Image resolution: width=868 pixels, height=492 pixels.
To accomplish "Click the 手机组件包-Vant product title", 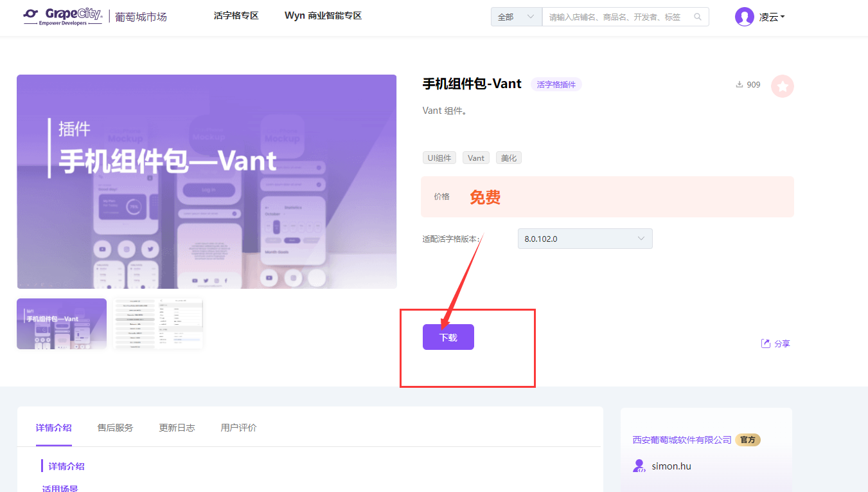I will tap(472, 84).
